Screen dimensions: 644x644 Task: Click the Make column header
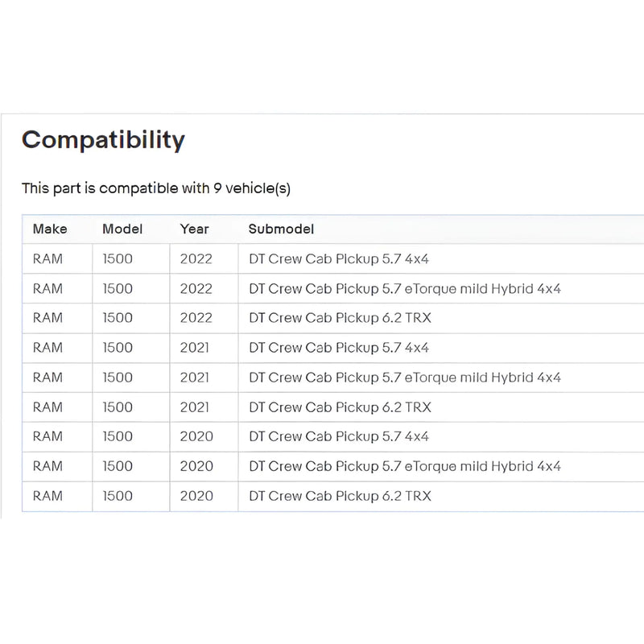click(x=50, y=229)
